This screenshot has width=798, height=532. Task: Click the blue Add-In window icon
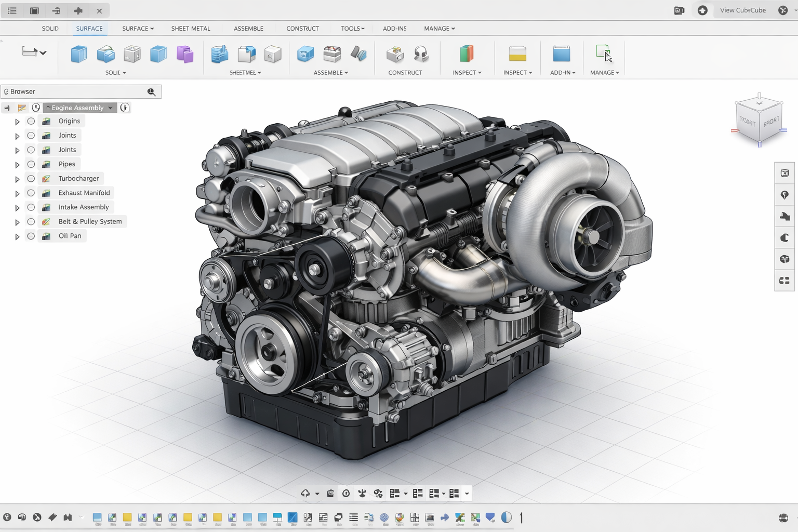tap(562, 54)
